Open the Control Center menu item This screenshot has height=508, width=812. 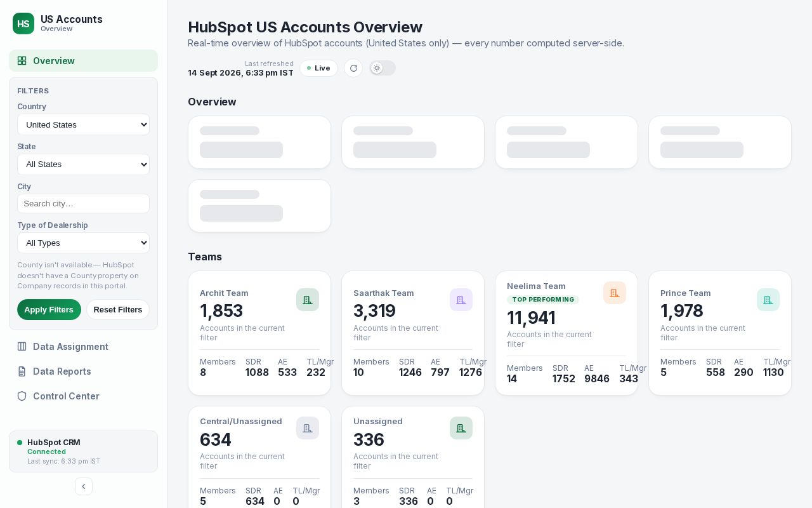[x=83, y=396]
